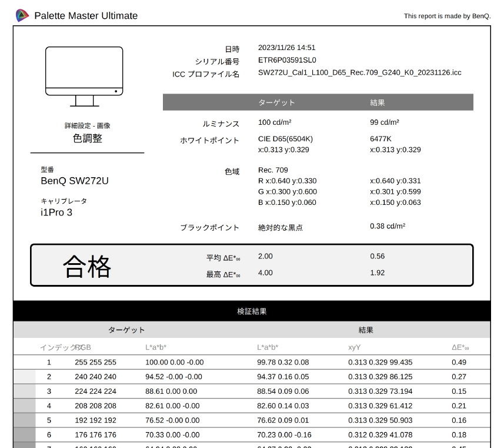Select the serial number "ETR6P03591SL0"

pyautogui.click(x=287, y=60)
